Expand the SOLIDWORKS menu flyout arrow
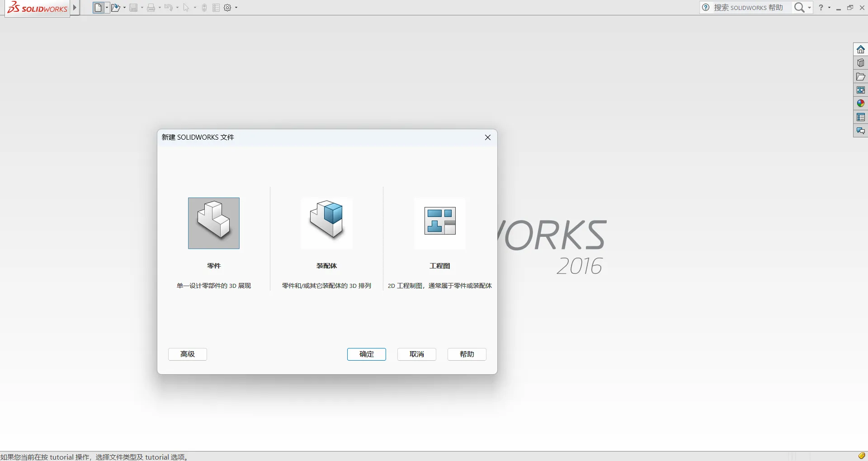 (75, 8)
